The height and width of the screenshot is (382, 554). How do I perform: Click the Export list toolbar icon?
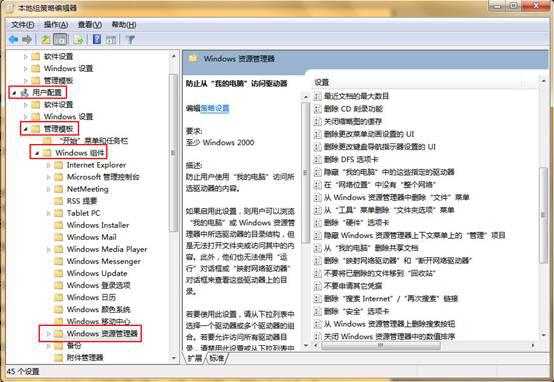pos(78,40)
